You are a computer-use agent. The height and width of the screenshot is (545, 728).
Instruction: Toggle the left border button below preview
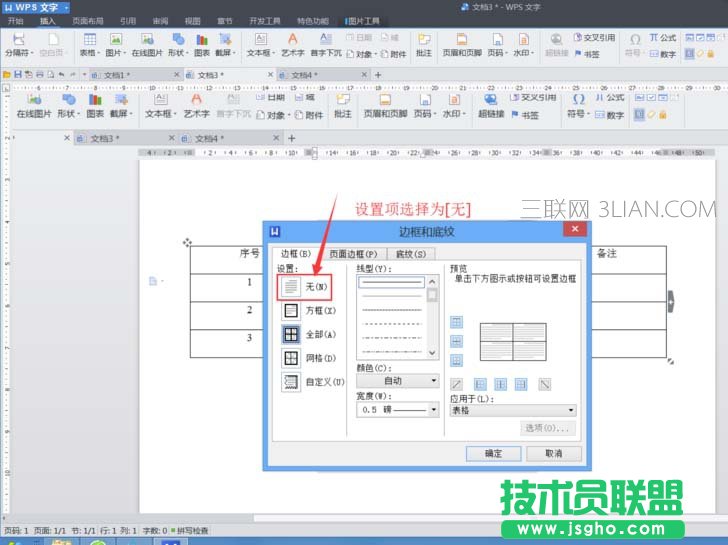[480, 384]
